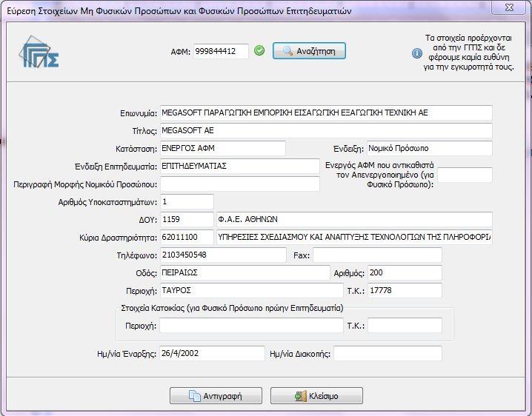Click the activity description field ΥΠΗΡΕΣΙΕΣ ΣΧΕΔΙΑΣΜΟΥ
Image resolution: width=532 pixels, height=416 pixels.
point(354,237)
